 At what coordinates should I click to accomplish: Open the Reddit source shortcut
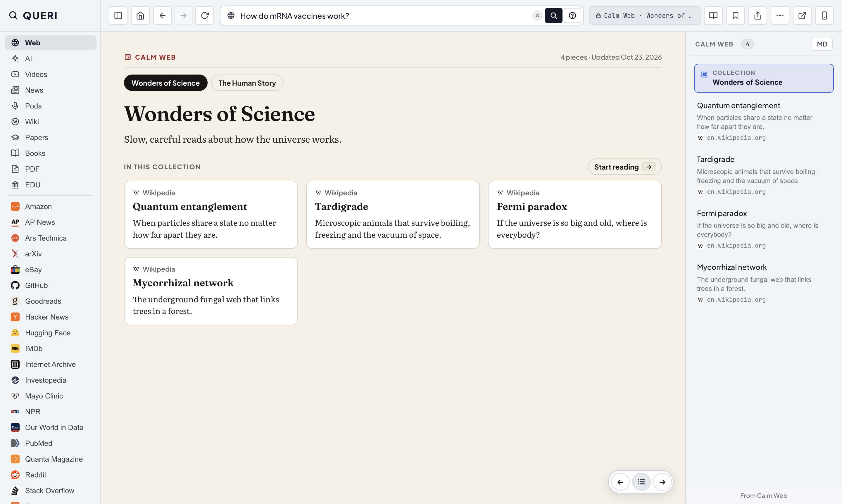50,475
